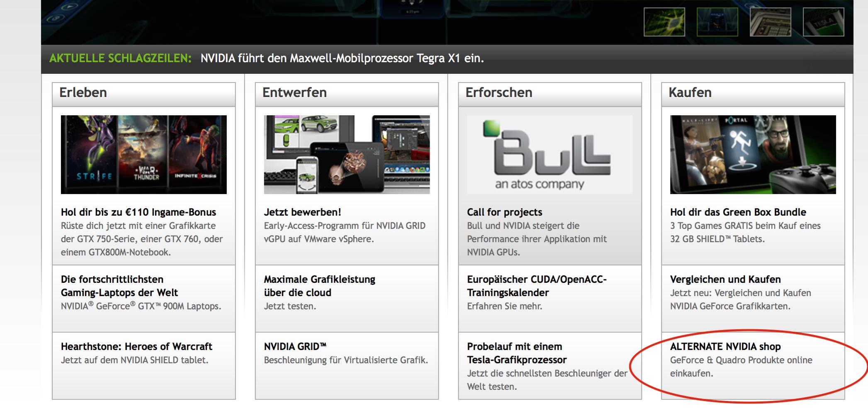Click the 'Jetzt testen.' text
The image size is (868, 418).
[x=290, y=306]
